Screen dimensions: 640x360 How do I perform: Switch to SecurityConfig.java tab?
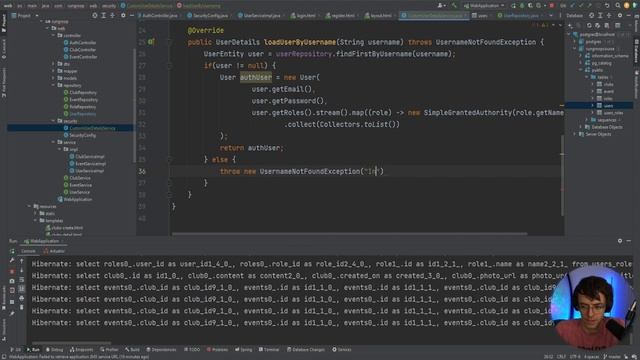[210, 16]
